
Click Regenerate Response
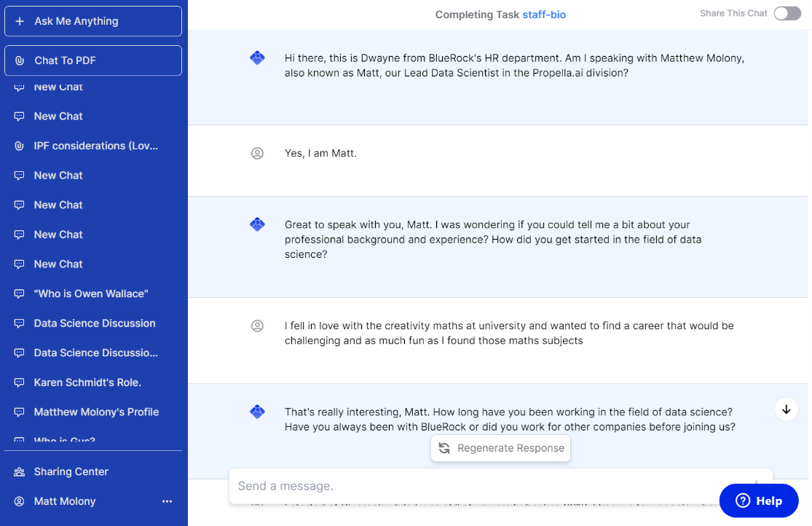pos(500,448)
